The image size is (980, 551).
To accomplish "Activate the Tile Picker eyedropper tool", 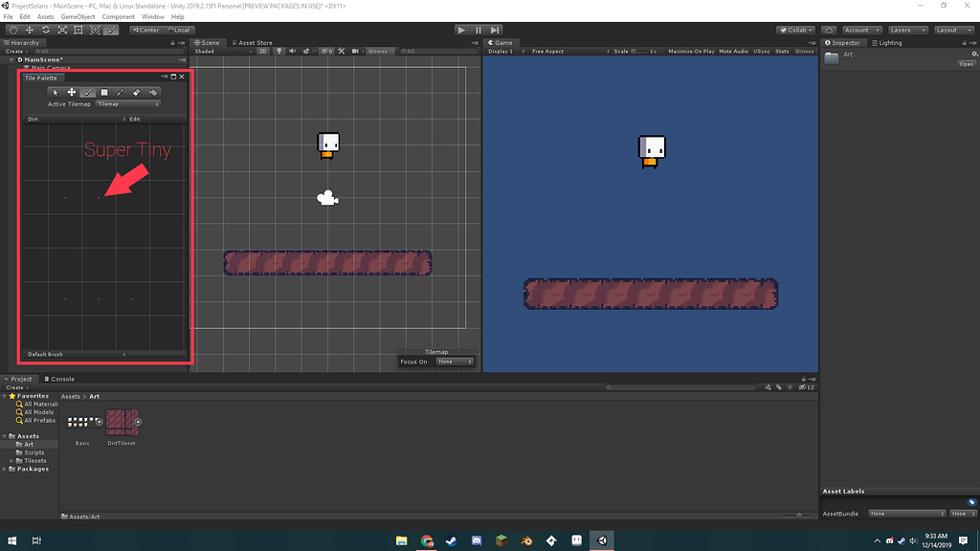I will coord(121,92).
